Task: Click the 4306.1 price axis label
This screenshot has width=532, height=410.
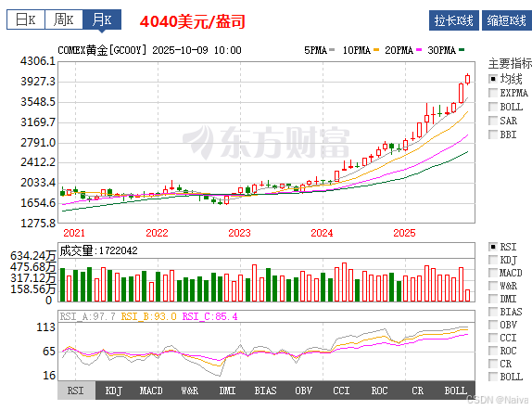Action: 38,61
